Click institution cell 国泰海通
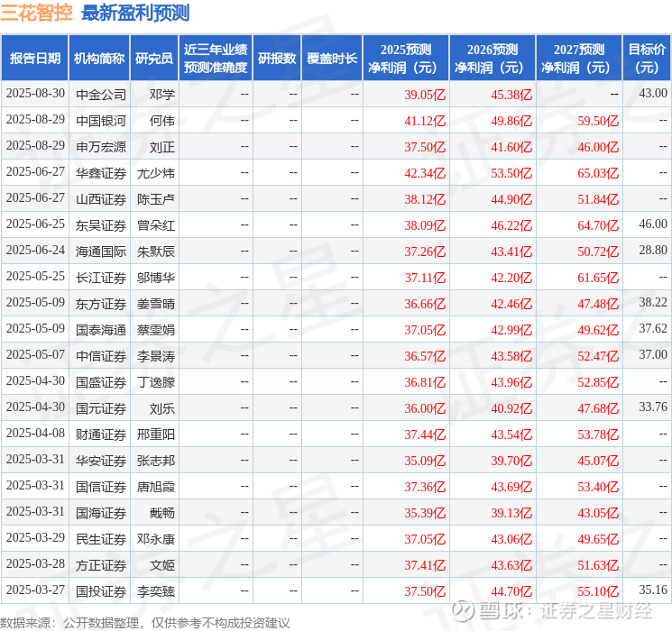This screenshot has width=672, height=631. [x=101, y=329]
